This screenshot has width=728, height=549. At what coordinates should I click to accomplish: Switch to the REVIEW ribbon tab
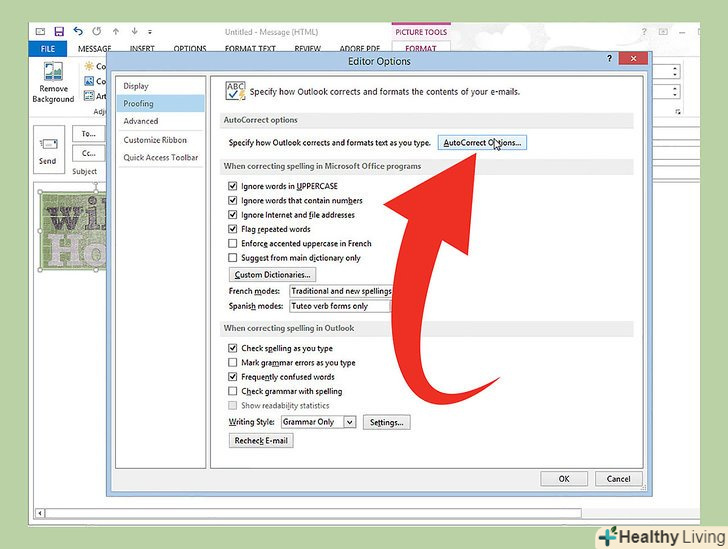(x=307, y=48)
